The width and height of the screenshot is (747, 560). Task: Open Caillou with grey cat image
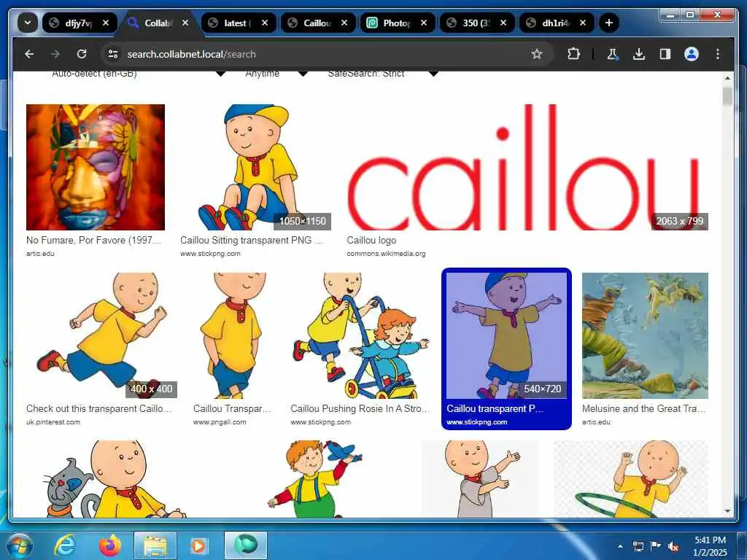coord(115,478)
